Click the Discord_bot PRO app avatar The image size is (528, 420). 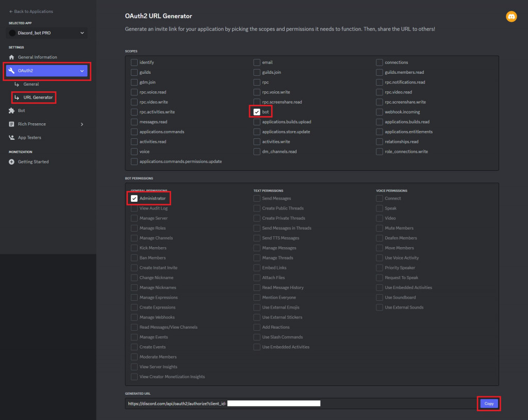tap(12, 33)
